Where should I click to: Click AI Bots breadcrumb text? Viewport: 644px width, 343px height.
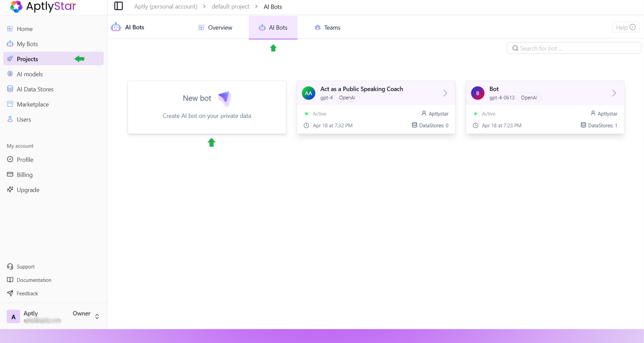click(273, 6)
